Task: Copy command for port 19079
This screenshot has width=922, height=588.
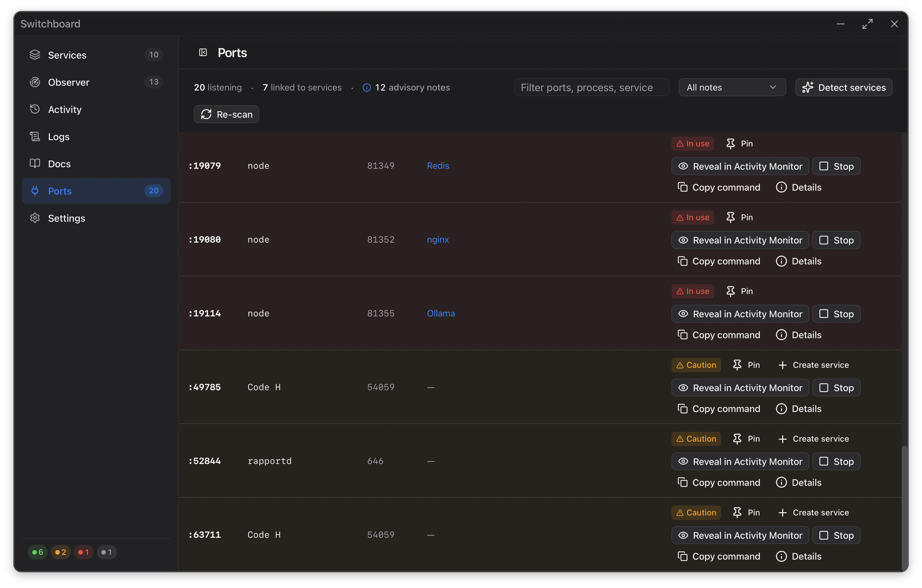Action: click(x=719, y=187)
